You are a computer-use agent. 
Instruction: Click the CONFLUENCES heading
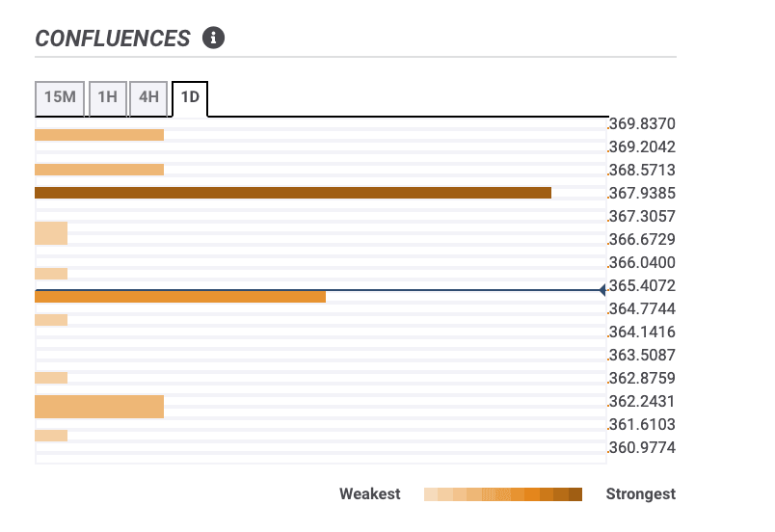pyautogui.click(x=113, y=39)
